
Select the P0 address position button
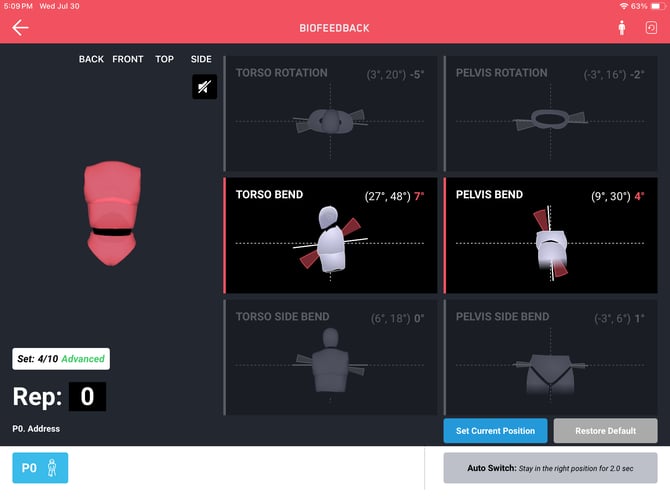[x=40, y=467]
